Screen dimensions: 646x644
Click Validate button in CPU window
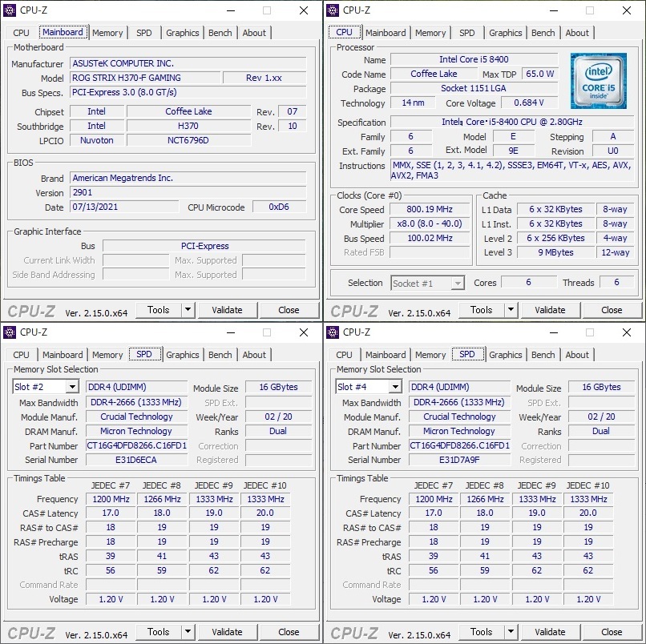pyautogui.click(x=551, y=310)
